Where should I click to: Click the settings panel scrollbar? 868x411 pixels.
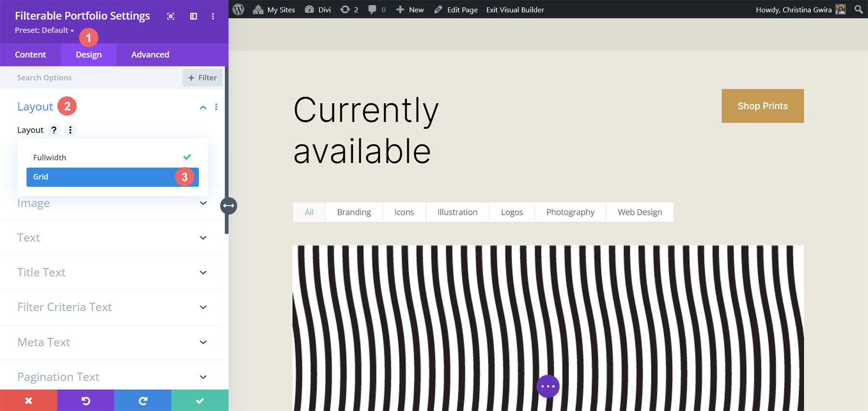tap(227, 150)
